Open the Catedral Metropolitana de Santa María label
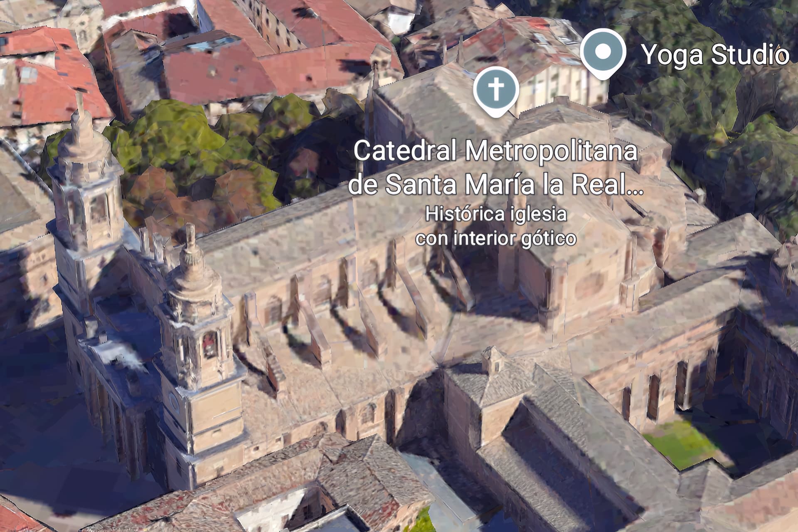The image size is (798, 532). click(x=495, y=168)
